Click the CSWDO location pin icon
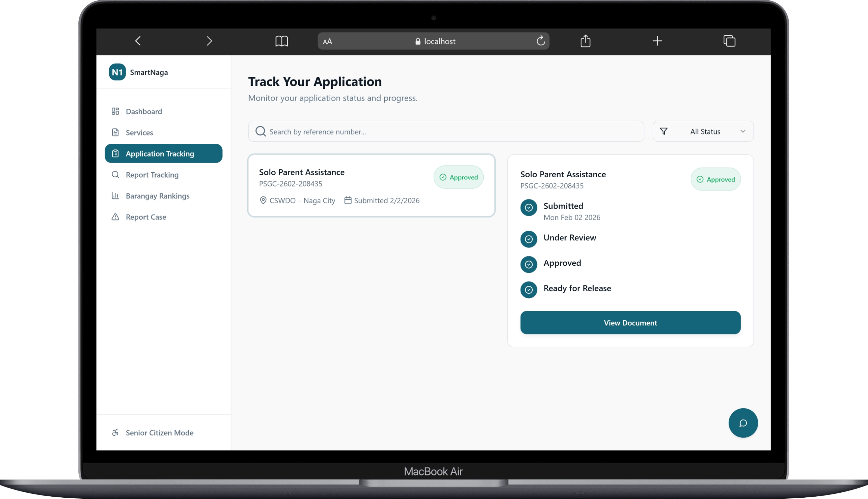The image size is (868, 499). [263, 200]
